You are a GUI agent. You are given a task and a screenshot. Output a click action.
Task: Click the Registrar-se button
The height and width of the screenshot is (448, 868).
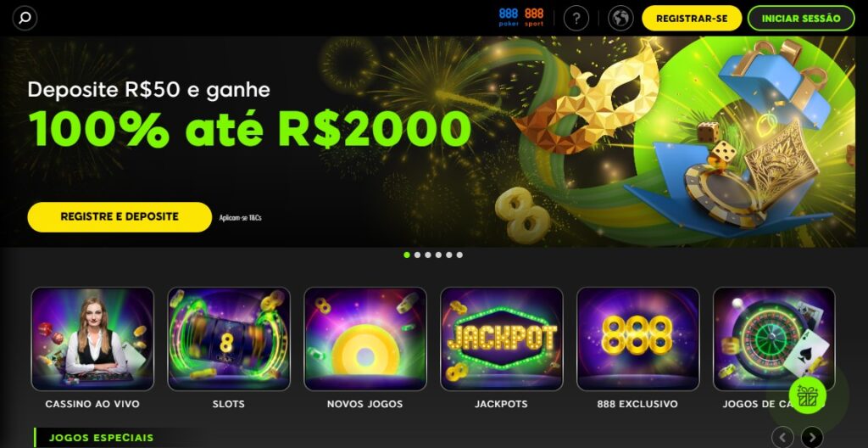tap(692, 19)
